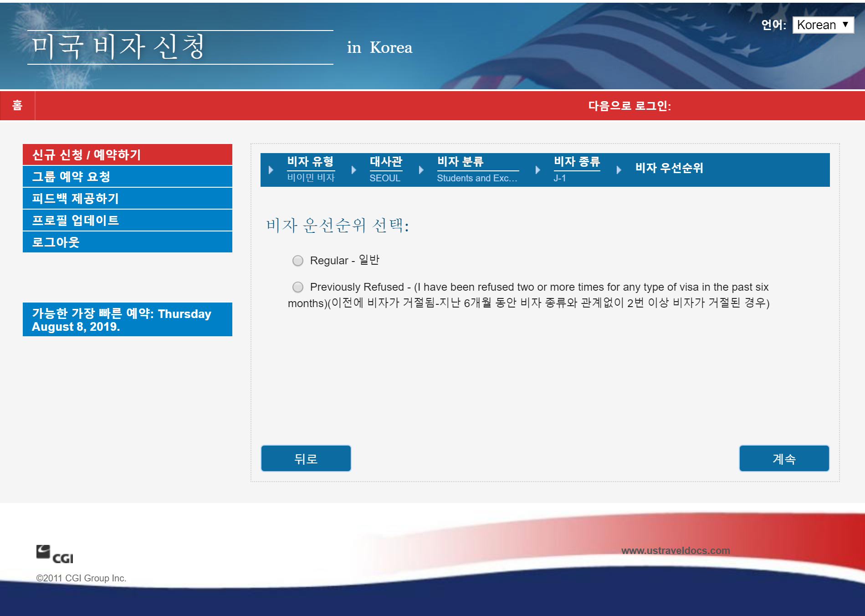The width and height of the screenshot is (865, 616).
Task: Click the arrow icon before 대사관
Action: pyautogui.click(x=354, y=170)
